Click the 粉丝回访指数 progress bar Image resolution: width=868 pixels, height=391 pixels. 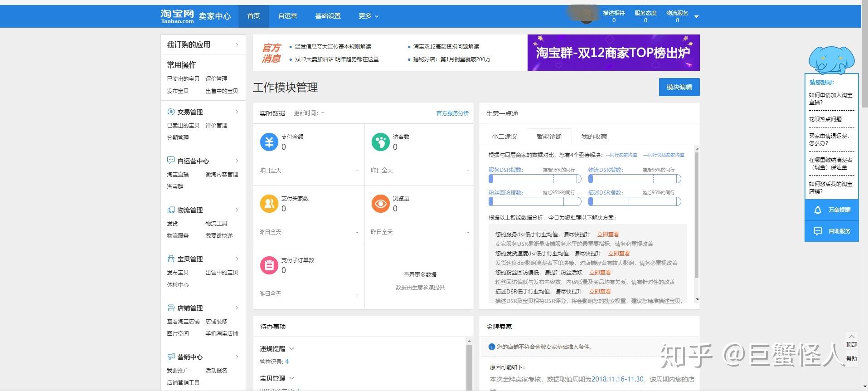(535, 201)
